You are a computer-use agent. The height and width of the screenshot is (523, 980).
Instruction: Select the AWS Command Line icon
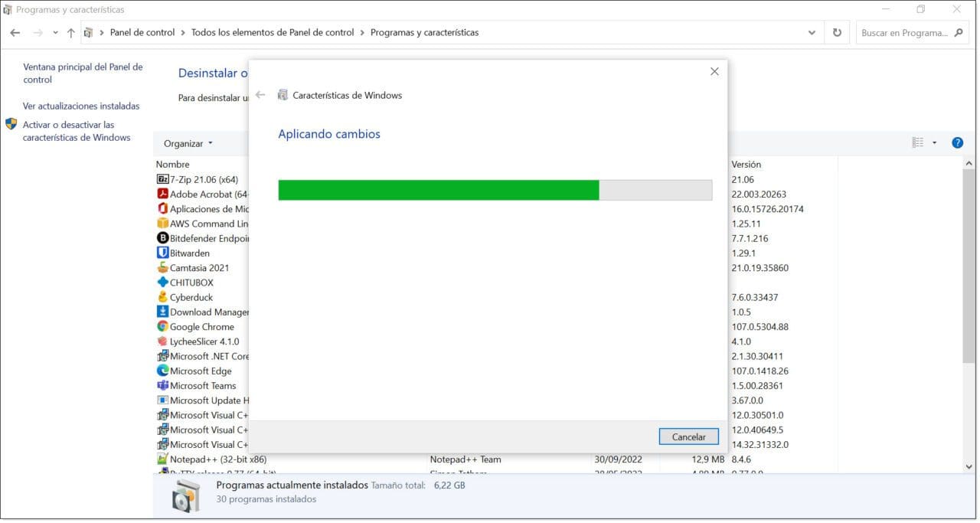(162, 224)
